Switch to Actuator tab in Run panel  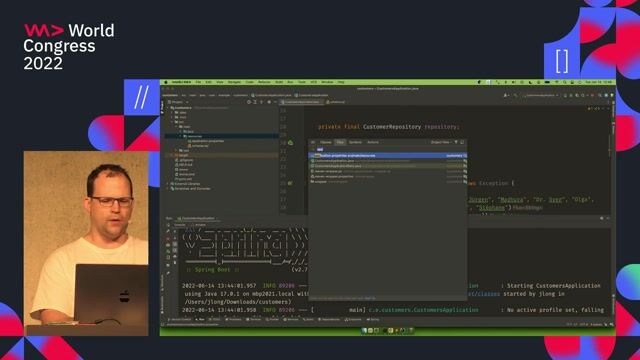[x=200, y=225]
